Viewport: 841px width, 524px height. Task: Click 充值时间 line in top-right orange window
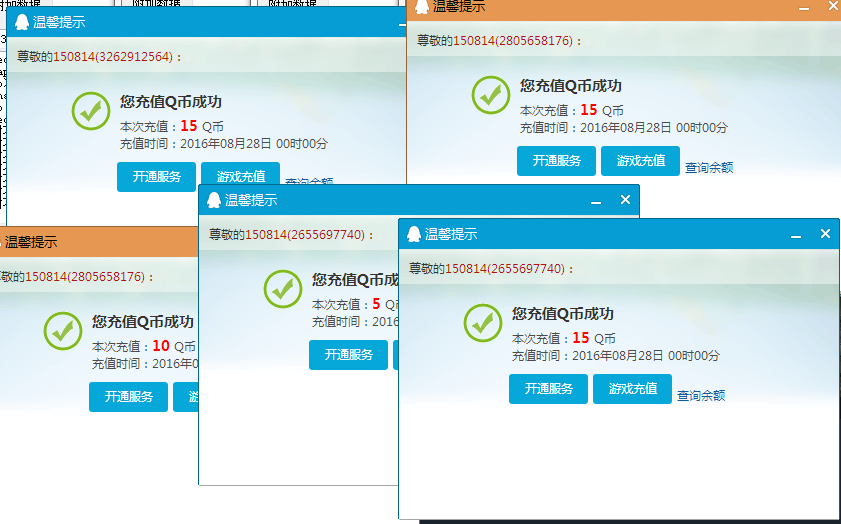click(x=624, y=128)
